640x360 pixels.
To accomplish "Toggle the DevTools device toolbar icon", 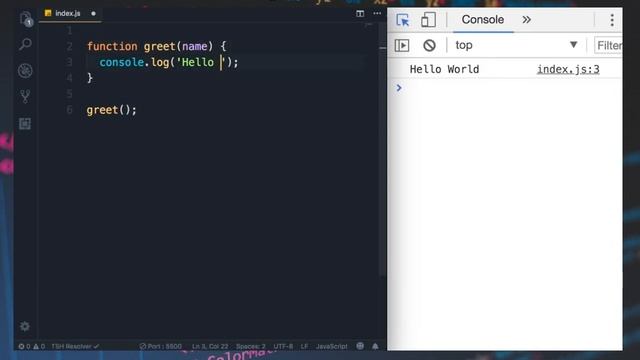I will [x=428, y=20].
